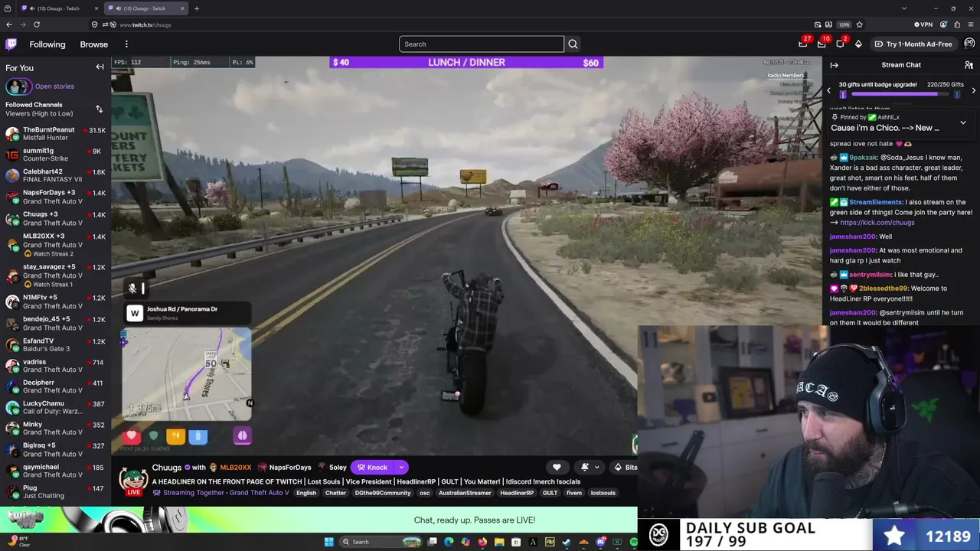Show previous gift leaderboard item
This screenshot has width=980, height=551.
pos(828,90)
